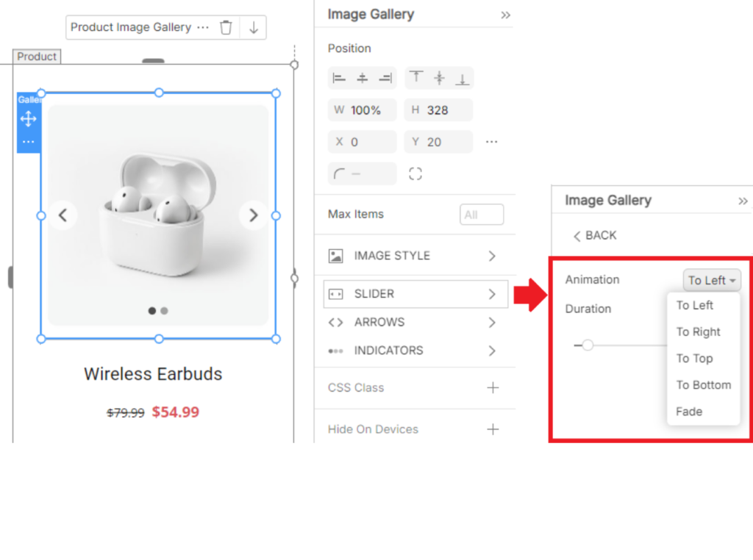Screen dimensions: 753x560
Task: Open the Animation dropdown showing To Left
Action: [x=711, y=280]
